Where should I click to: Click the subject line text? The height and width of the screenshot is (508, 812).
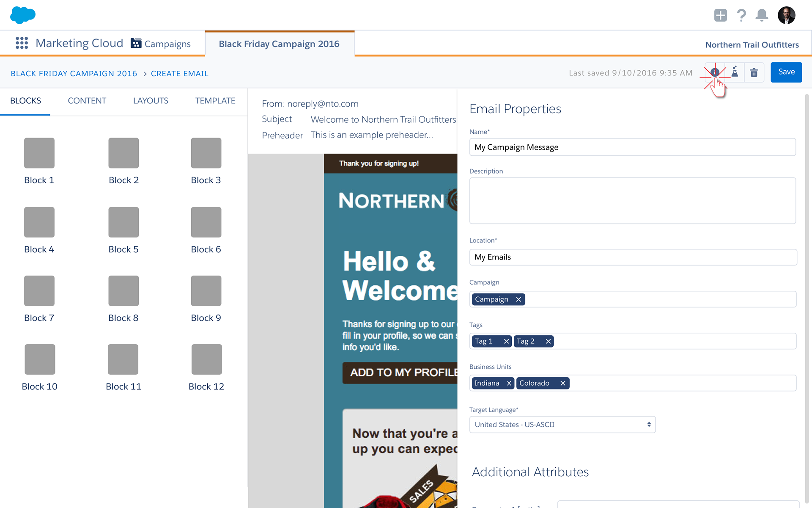pos(383,119)
